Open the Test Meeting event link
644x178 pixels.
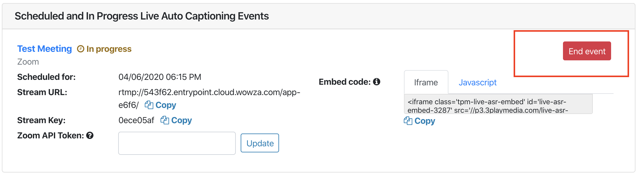tap(44, 49)
